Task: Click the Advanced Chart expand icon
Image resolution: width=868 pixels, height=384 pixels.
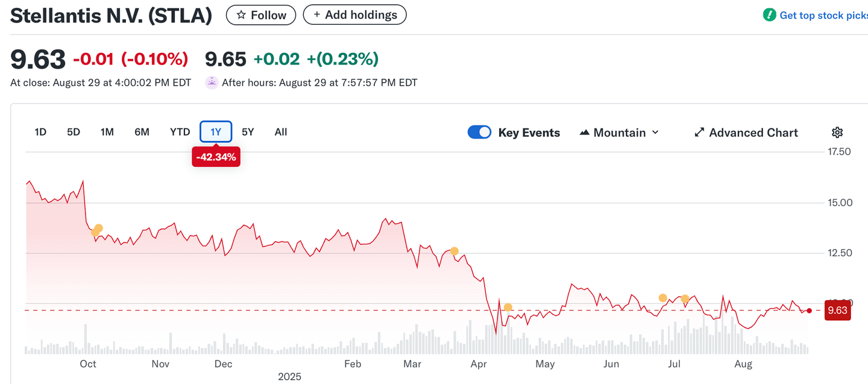Action: click(x=699, y=133)
